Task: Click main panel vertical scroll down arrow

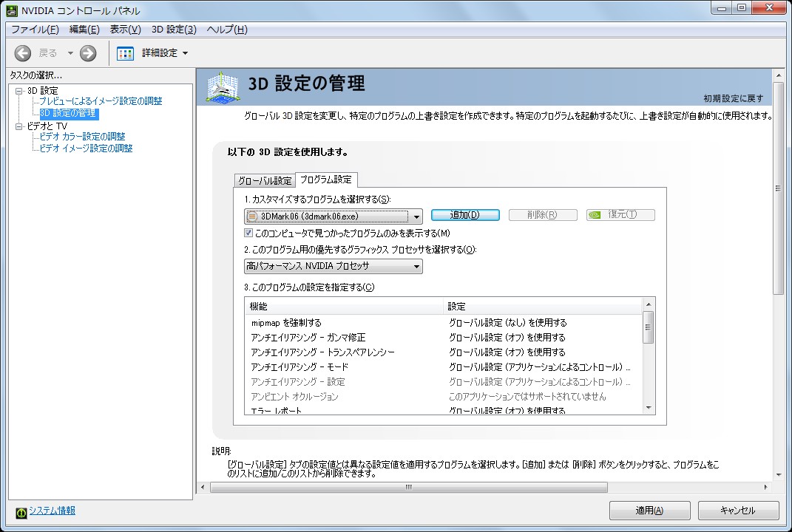Action: point(779,474)
